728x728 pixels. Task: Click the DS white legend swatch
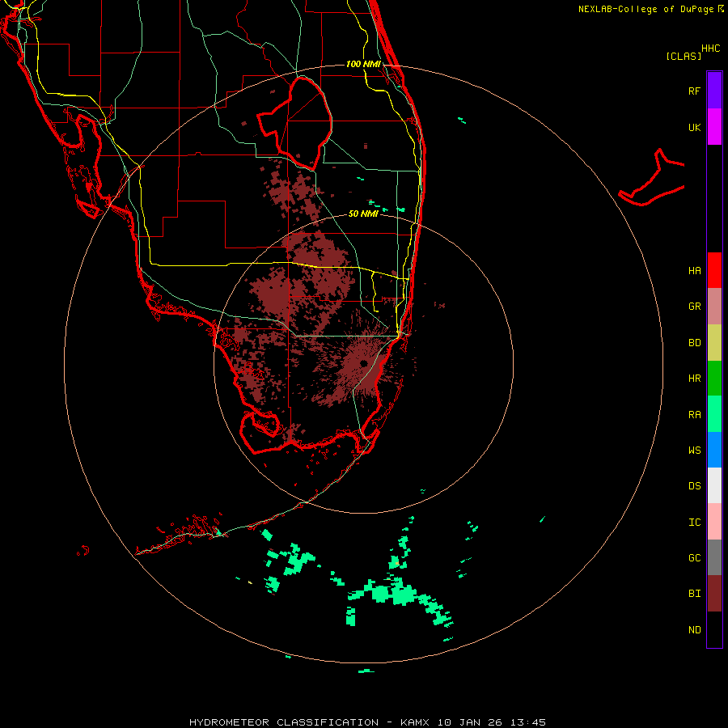tap(714, 485)
